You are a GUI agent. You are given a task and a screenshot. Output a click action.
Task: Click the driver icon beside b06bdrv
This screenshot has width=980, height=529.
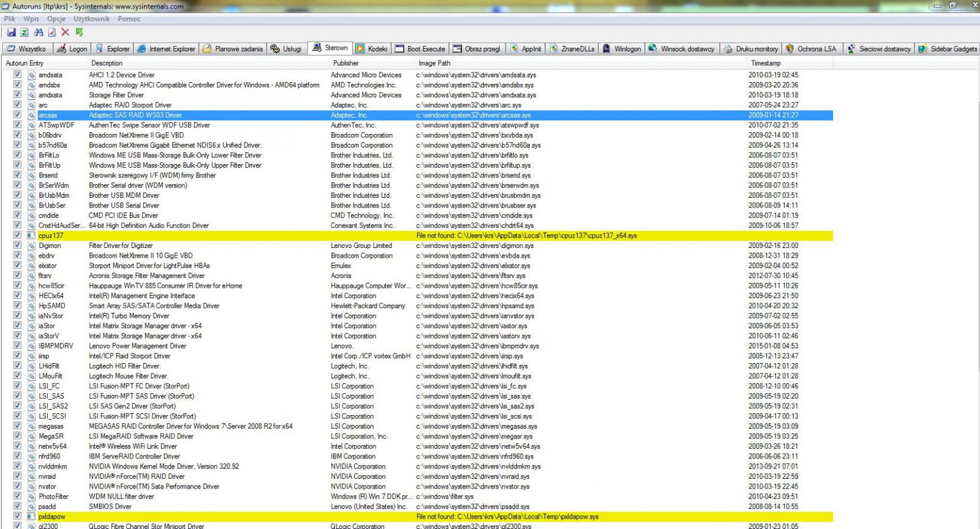pyautogui.click(x=31, y=135)
